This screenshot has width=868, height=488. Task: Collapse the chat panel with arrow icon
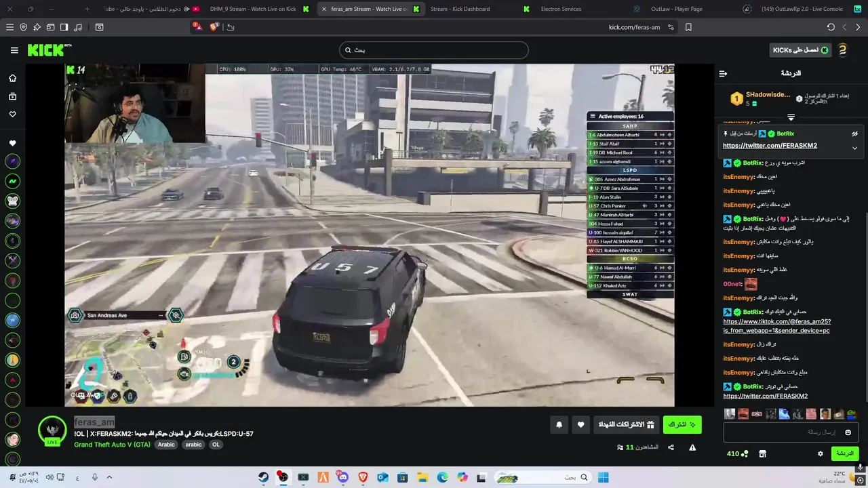pyautogui.click(x=723, y=73)
